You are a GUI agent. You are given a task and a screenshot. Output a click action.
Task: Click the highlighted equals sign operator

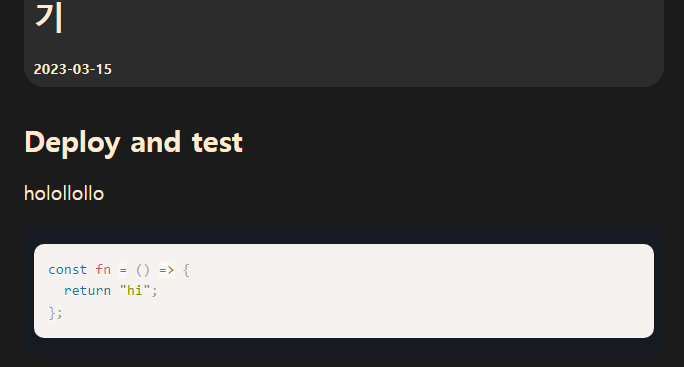pos(123,270)
